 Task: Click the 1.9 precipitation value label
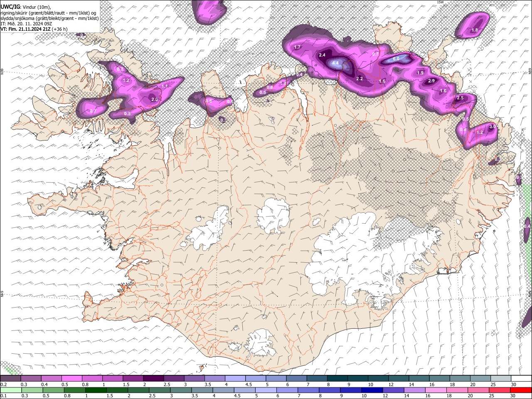tap(420, 73)
